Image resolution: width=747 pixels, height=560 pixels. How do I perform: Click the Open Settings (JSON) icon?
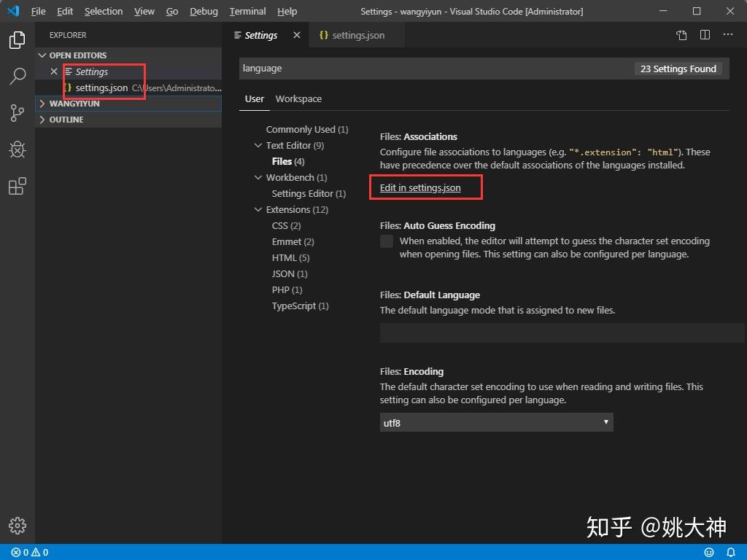(x=682, y=35)
